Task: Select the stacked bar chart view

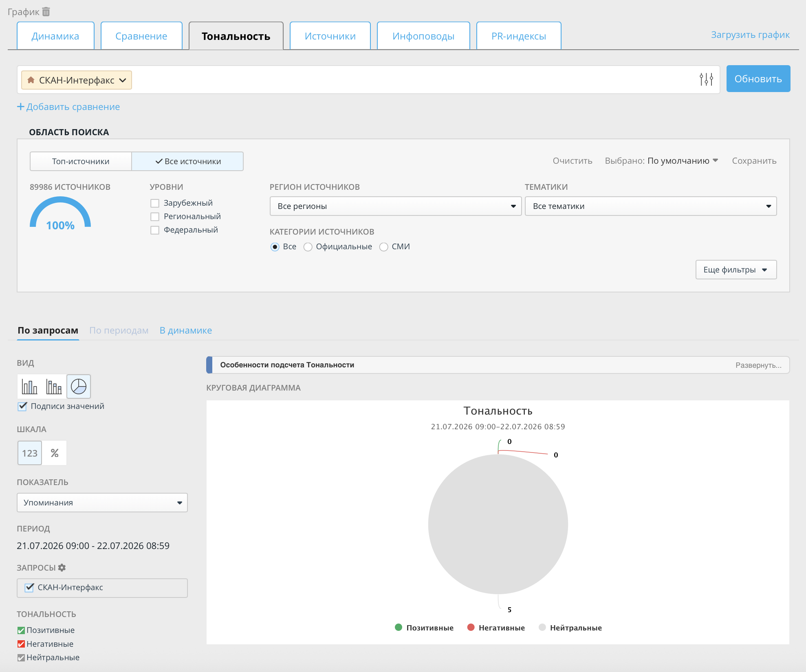Action: point(54,387)
